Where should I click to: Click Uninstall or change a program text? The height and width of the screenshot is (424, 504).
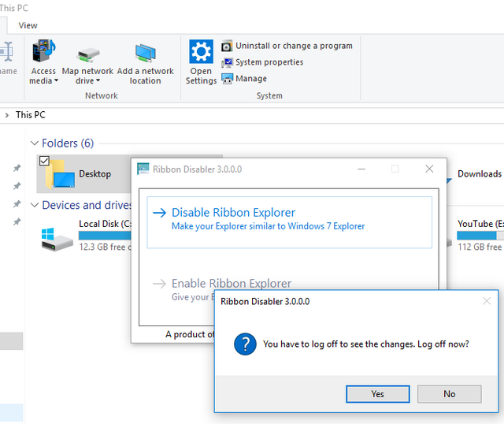294,46
